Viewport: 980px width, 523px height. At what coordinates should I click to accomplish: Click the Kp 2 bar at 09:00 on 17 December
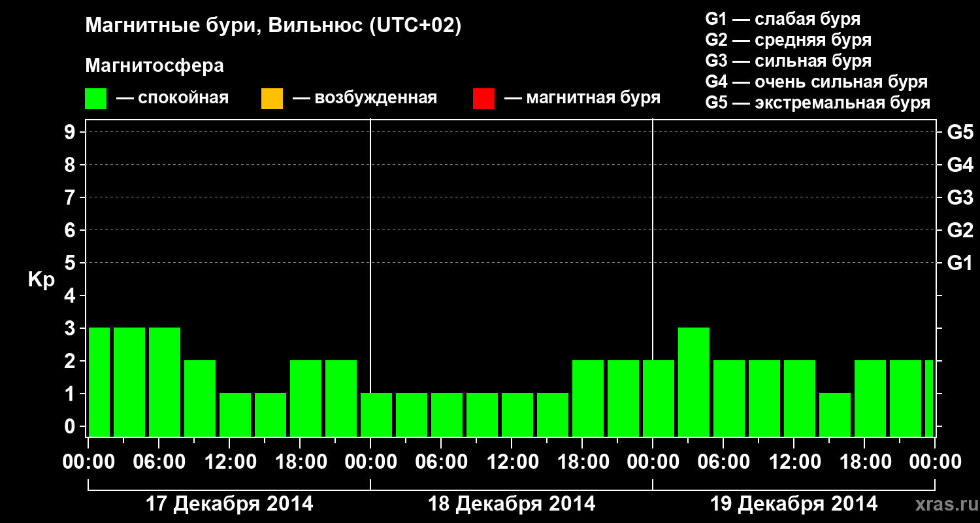[200, 398]
